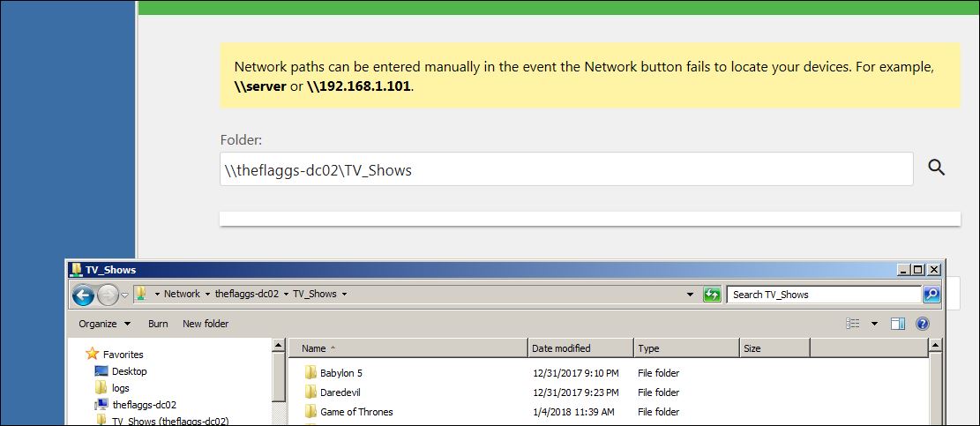Click Burn in the Explorer toolbar

click(158, 324)
